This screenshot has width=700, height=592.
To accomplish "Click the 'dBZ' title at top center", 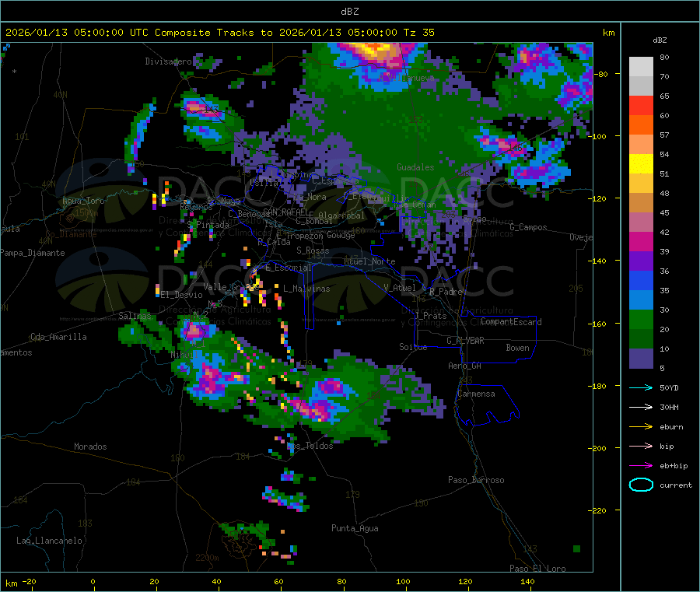I will [349, 12].
